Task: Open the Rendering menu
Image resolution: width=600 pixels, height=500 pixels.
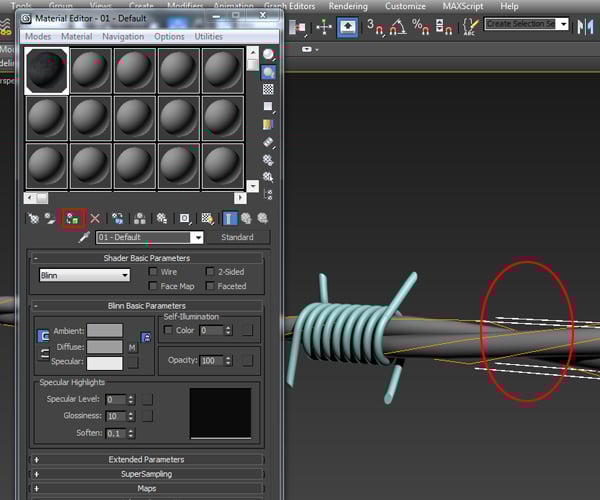Action: point(347,6)
